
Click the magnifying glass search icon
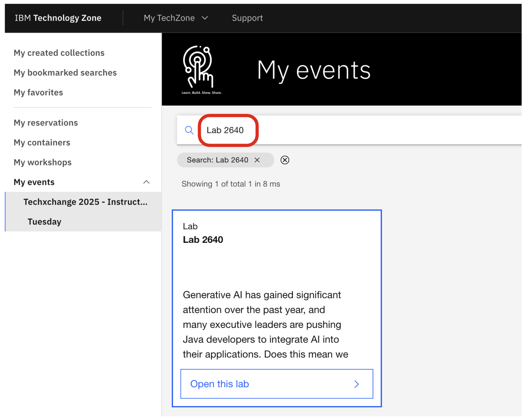(189, 130)
